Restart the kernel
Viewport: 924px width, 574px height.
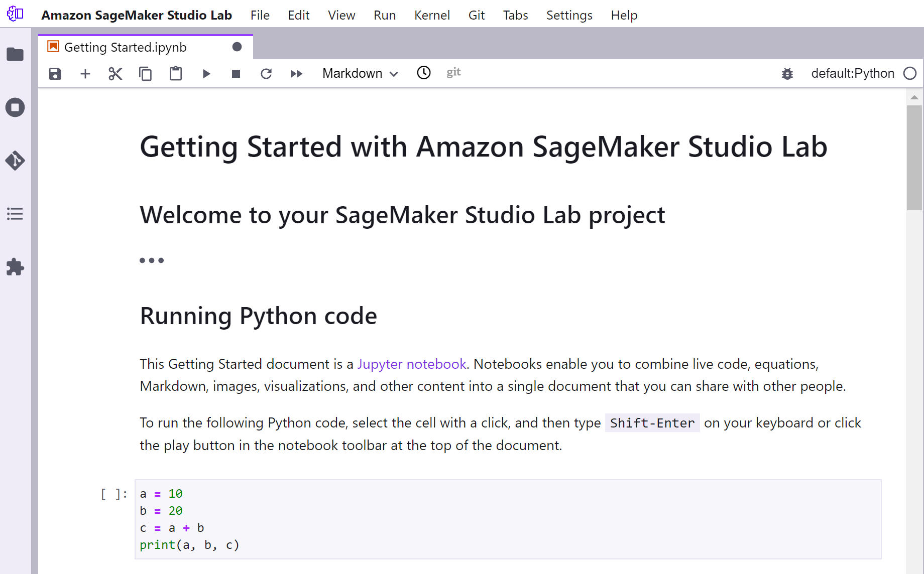pyautogui.click(x=266, y=74)
